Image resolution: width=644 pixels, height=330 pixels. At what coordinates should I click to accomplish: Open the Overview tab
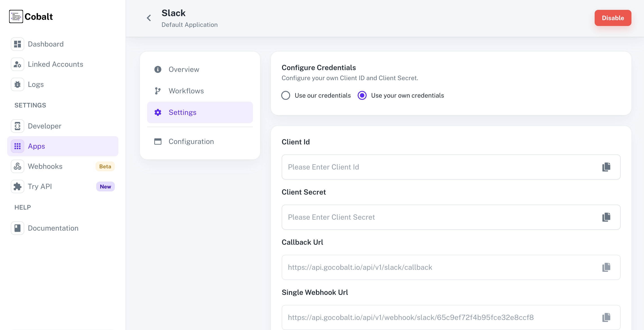[183, 69]
